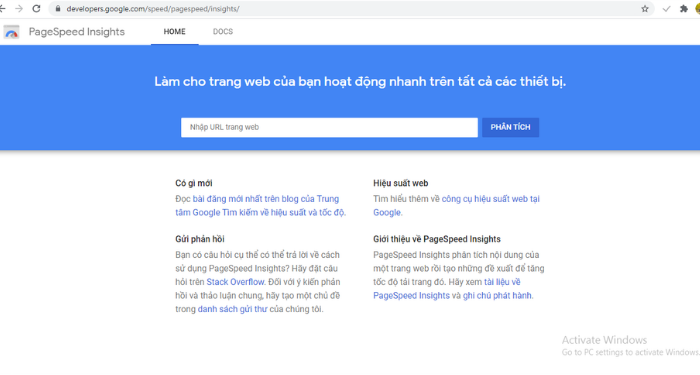Click the PageSpeed Insights gauge logo
The height and width of the screenshot is (375, 700).
tap(11, 32)
